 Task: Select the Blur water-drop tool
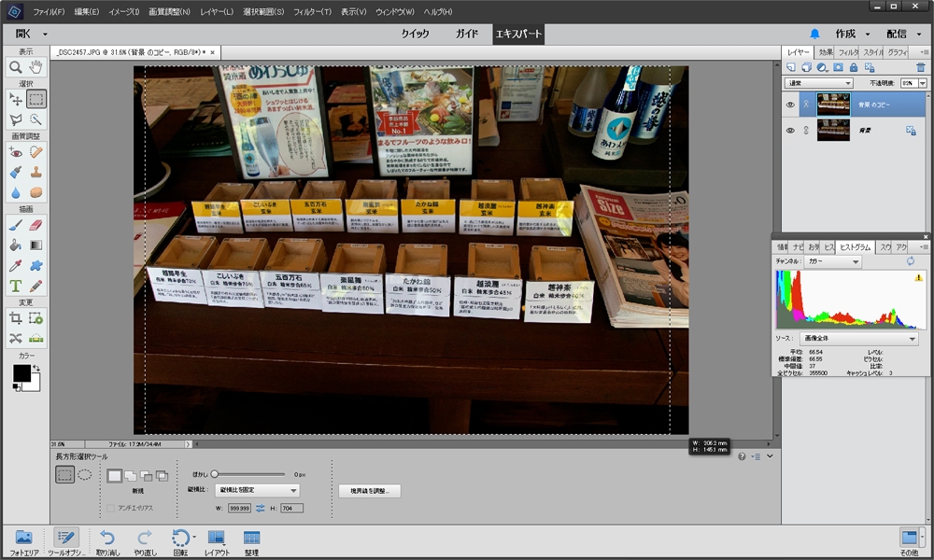[16, 193]
